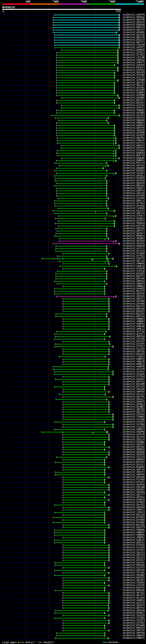Viewport: 146px width, 644px height.
Task: Select label UniRef100_Q40481
Action: click(133, 206)
